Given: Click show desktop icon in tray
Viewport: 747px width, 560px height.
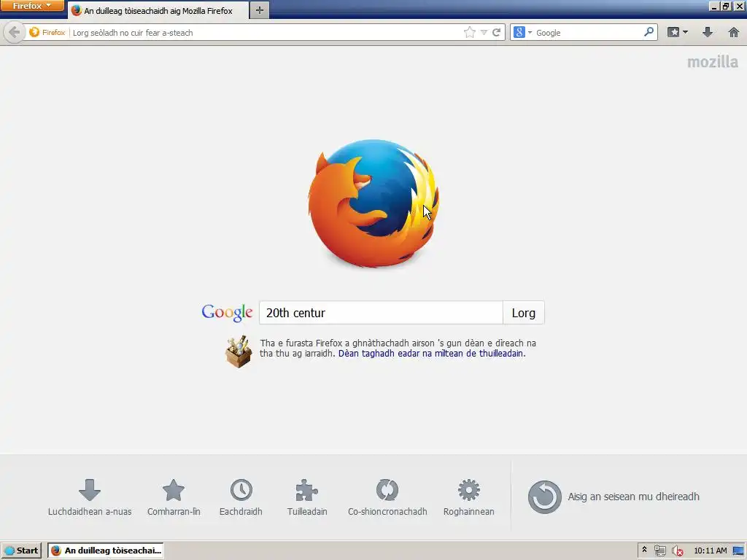Looking at the screenshot, I should 739,551.
